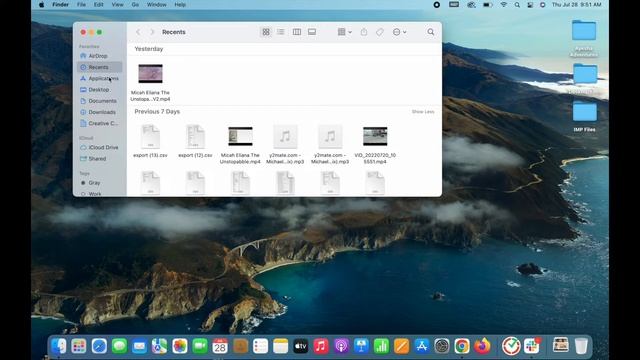
Task: Click the Spotlight search icon in menu bar
Action: pyautogui.click(x=517, y=5)
